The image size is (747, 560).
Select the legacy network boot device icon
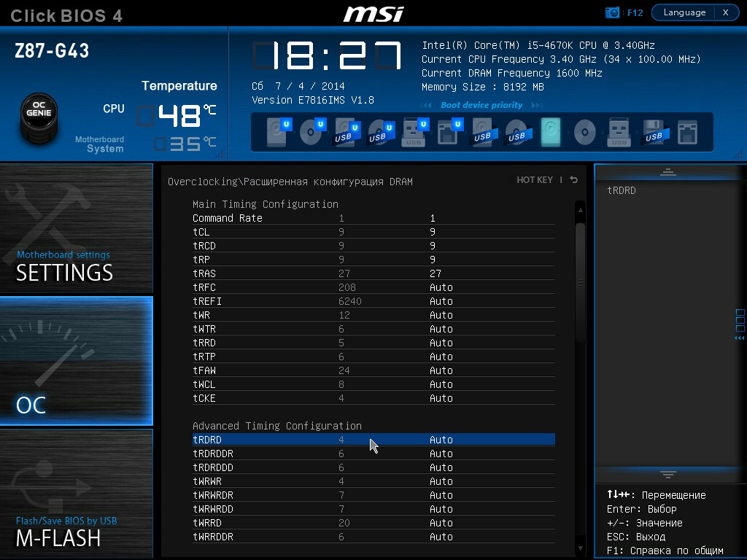click(687, 132)
